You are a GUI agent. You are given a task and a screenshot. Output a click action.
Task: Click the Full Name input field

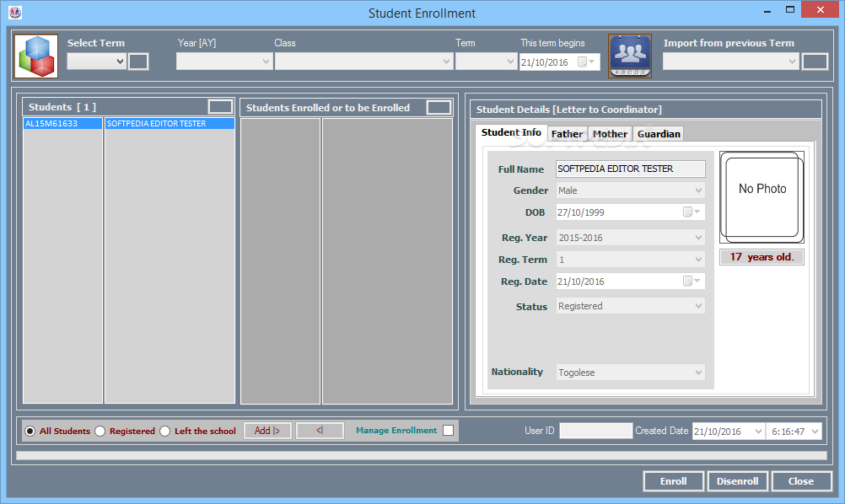pos(631,169)
